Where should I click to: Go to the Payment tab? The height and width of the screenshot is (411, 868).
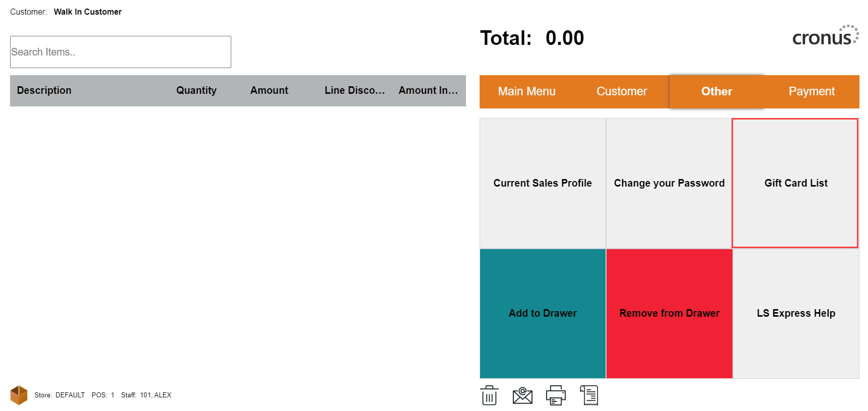pyautogui.click(x=812, y=91)
